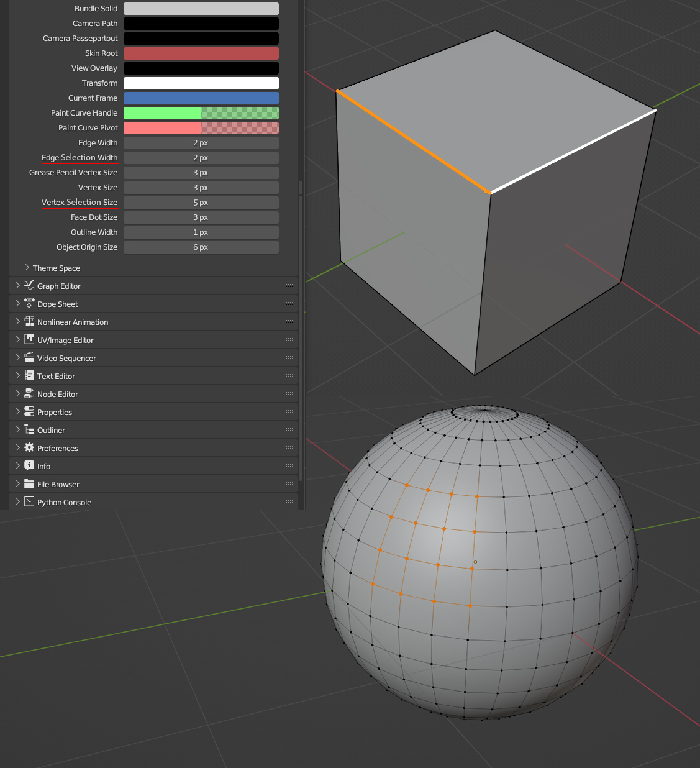Open the Camera Passepartout color swatch

tap(201, 39)
